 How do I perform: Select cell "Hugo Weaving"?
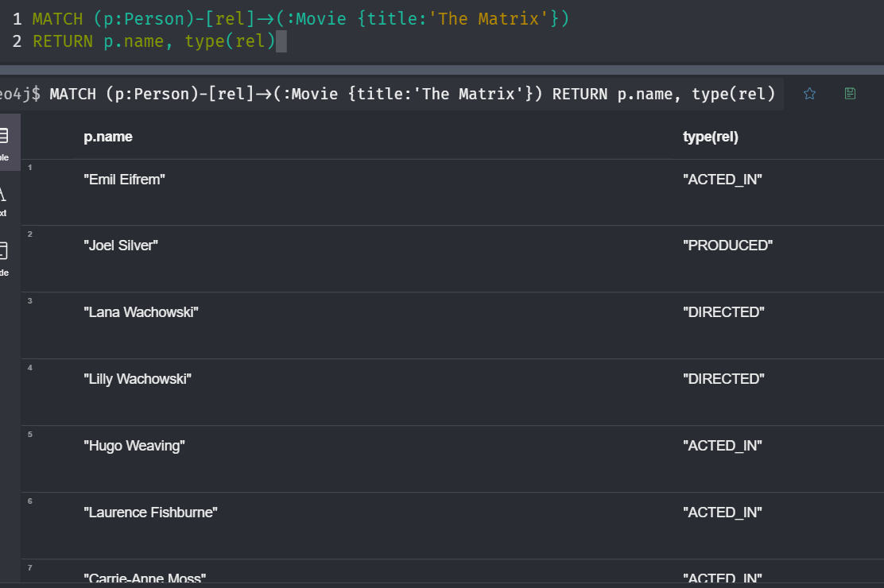coord(134,445)
